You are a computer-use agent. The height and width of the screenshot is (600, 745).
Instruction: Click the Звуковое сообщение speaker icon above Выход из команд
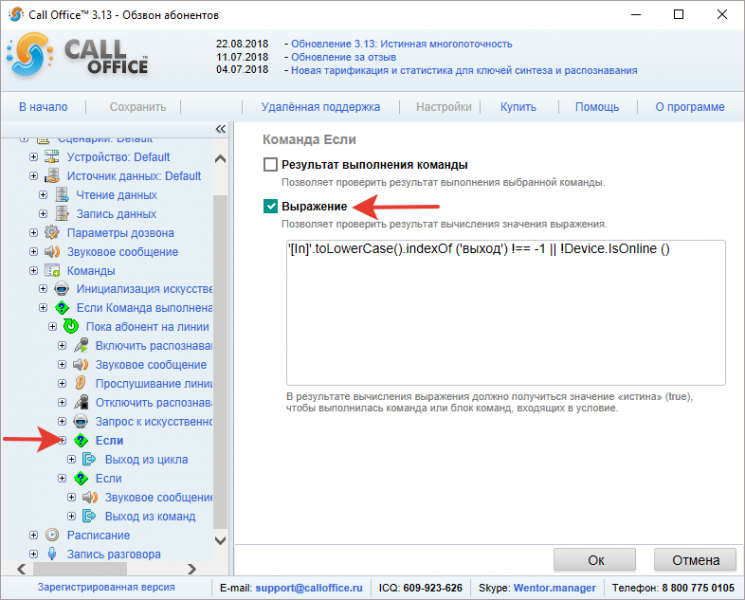[89, 497]
